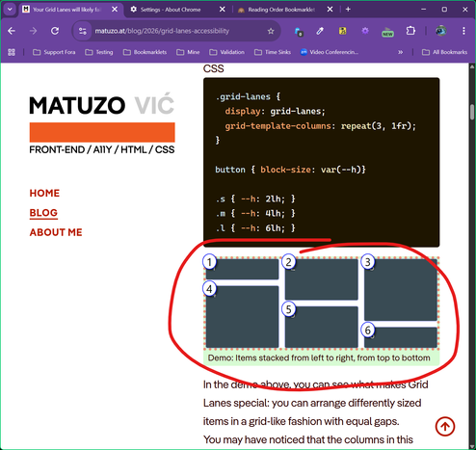Open the Video Conferencing bookmark
476x450 pixels.
(330, 52)
